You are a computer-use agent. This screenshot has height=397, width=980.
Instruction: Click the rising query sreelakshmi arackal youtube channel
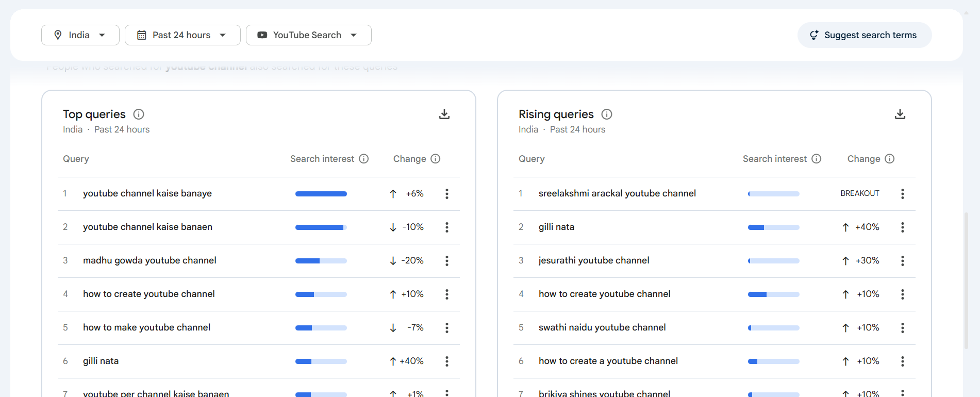click(617, 193)
